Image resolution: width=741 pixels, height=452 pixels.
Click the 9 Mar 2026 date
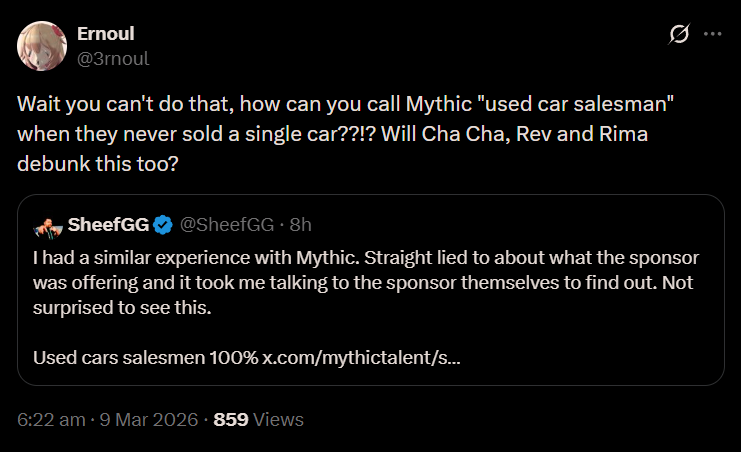146,420
